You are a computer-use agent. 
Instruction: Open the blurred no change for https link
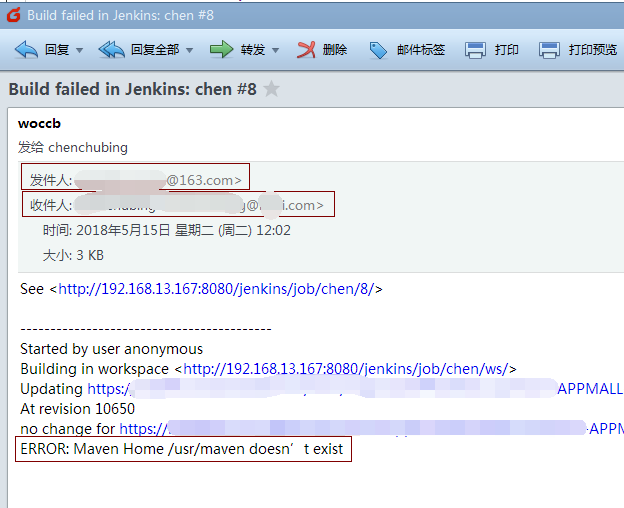pos(371,428)
